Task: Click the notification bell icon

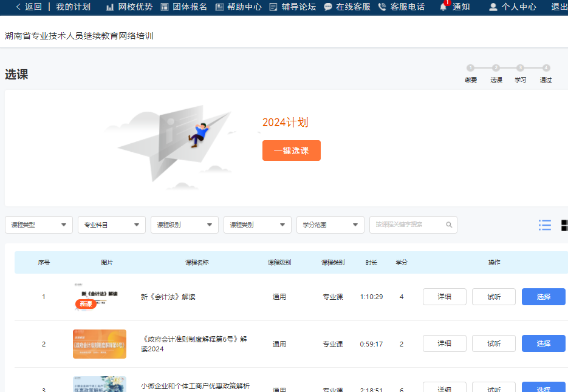Action: click(443, 7)
